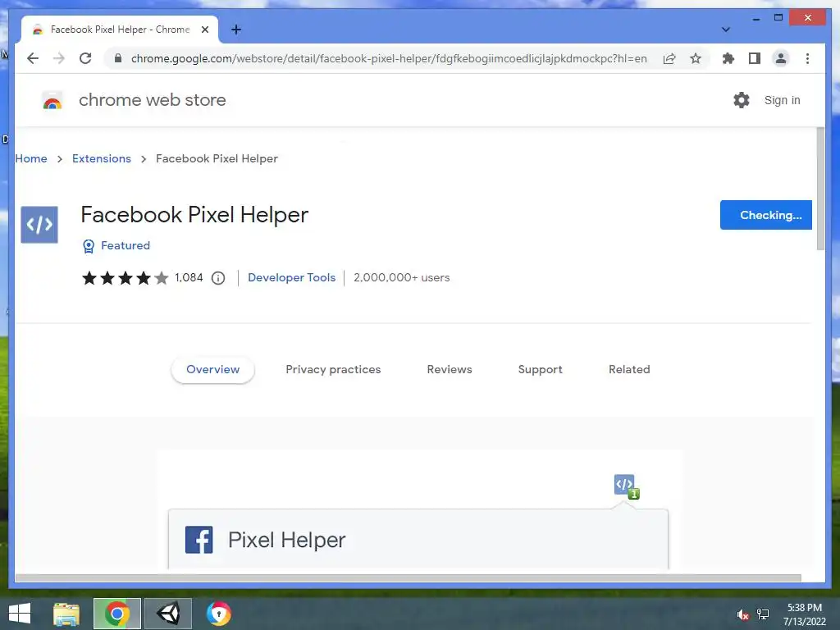Screen dimensions: 840x630
Task: Click the muted volume tray icon
Action: tap(742, 614)
